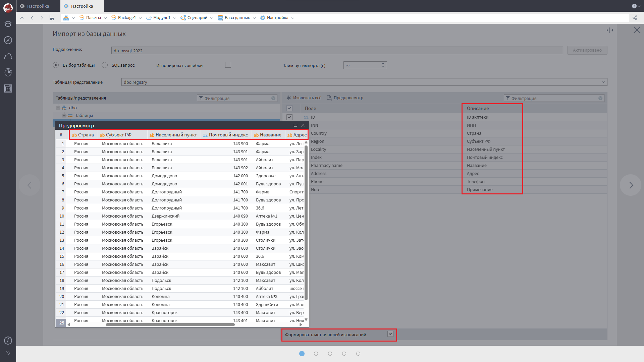This screenshot has height=362, width=644.
Task: Enable the Игнорировать ошибки checkbox
Action: click(x=228, y=65)
